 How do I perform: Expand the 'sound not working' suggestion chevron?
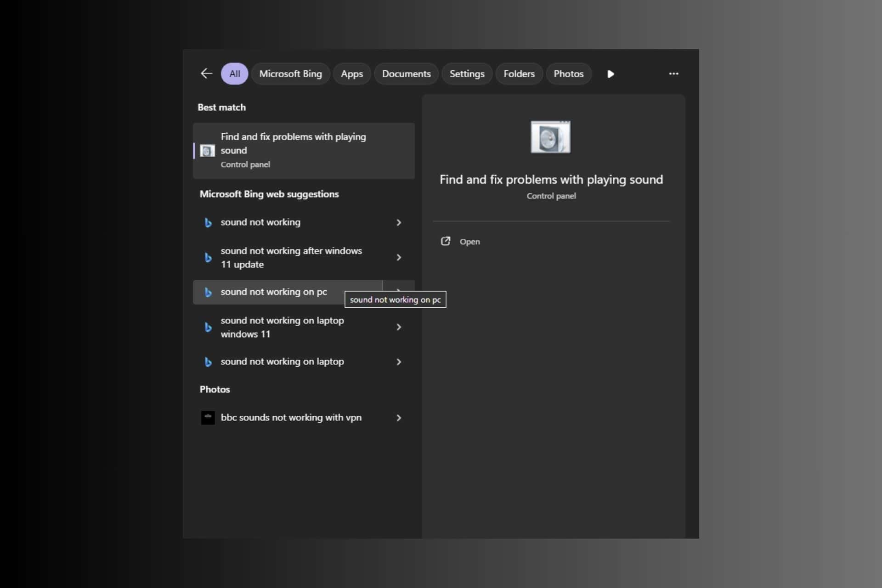pos(399,222)
